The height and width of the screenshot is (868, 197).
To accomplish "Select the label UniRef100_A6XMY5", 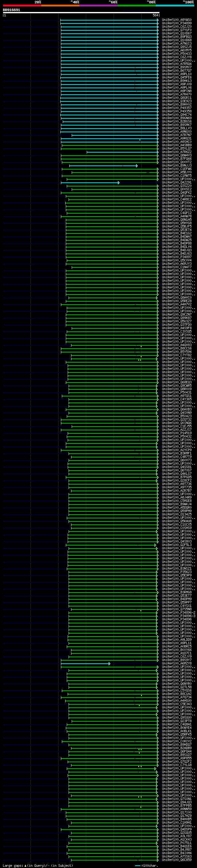I will [176, 50].
